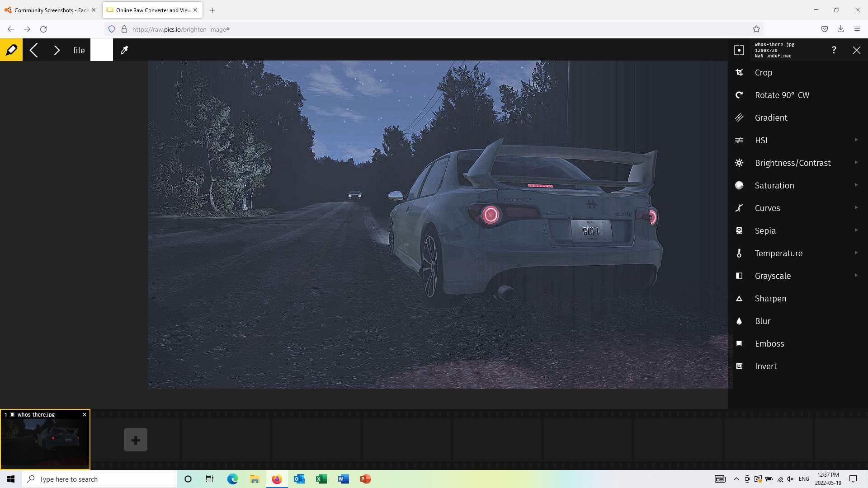Toggle the image info frame icon

(x=739, y=50)
